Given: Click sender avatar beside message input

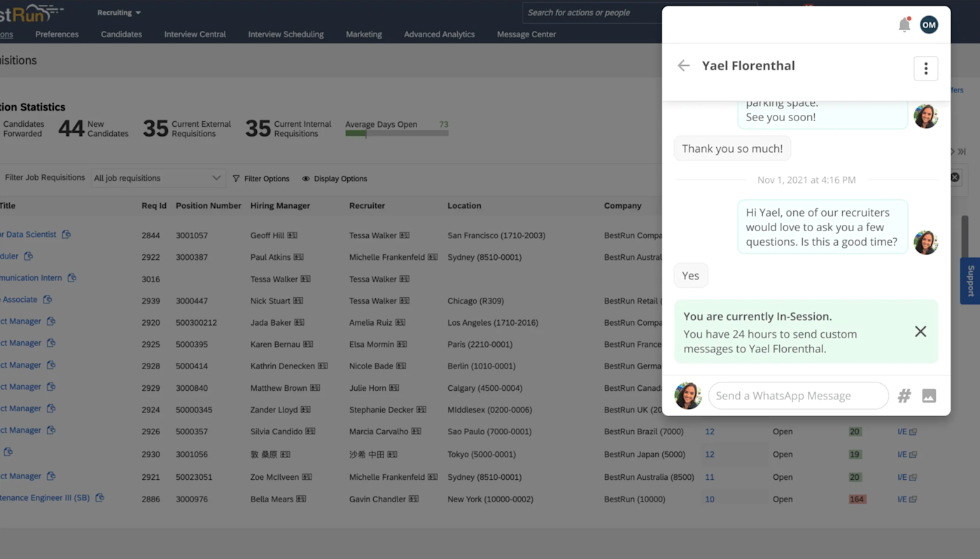Looking at the screenshot, I should [688, 396].
